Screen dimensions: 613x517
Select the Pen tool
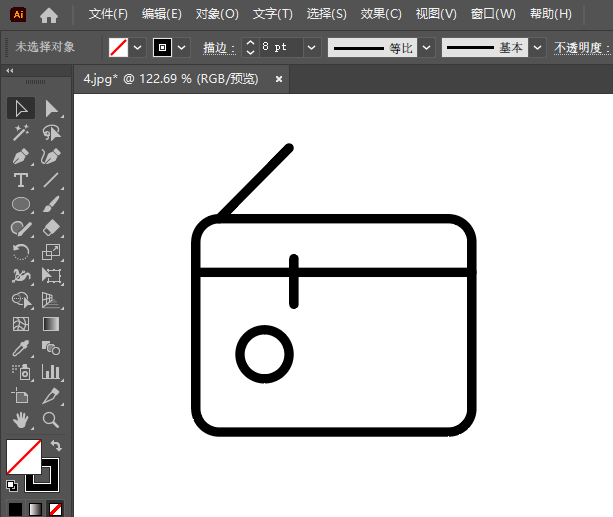[x=21, y=156]
